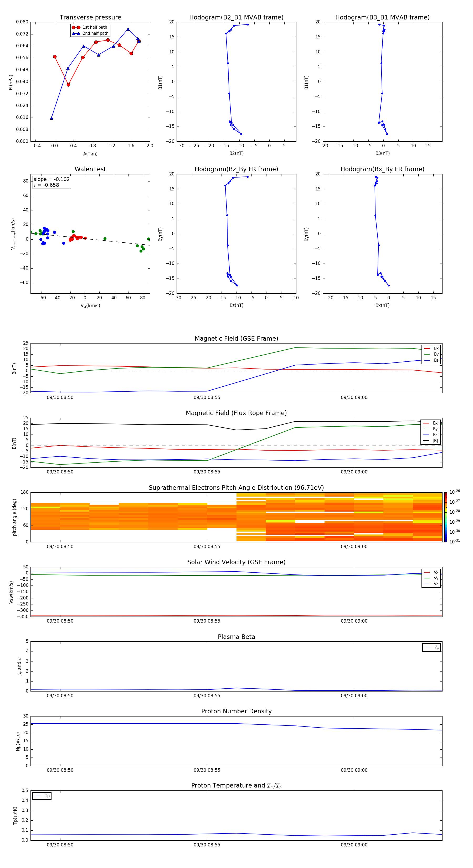
Task: Click the 'Pt(nPa)' y-axis label
Action: pyautogui.click(x=11, y=82)
